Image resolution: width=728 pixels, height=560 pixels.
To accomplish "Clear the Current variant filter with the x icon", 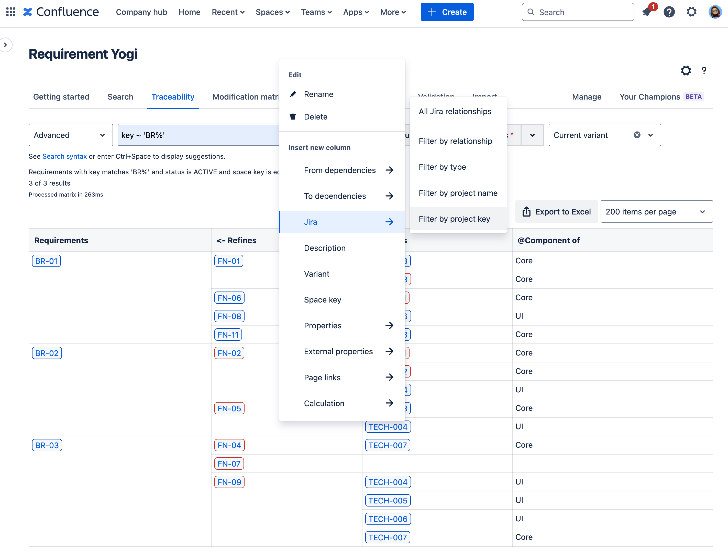I will (637, 135).
